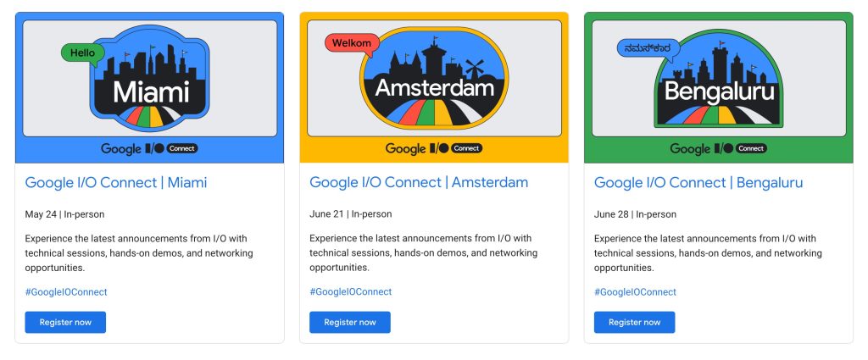Screen dimensions: 868x360
Task: Click #GoogleIOConnect hashtag on the Amsterdam card
Action: [351, 291]
